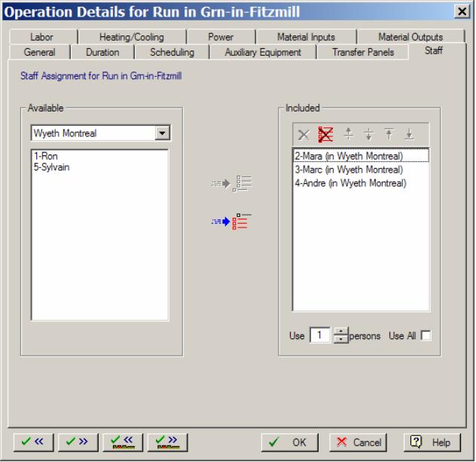Open the Material Inputs tab
Image resolution: width=476 pixels, height=462 pixels.
point(306,37)
